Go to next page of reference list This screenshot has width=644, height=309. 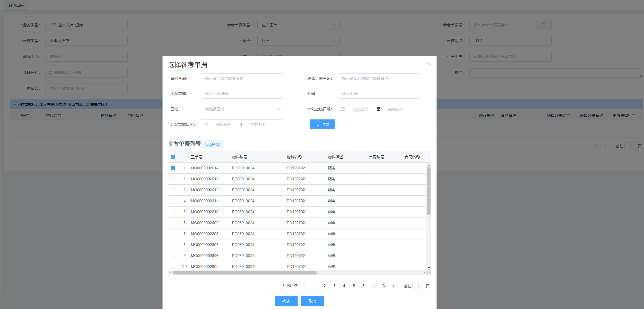(393, 286)
